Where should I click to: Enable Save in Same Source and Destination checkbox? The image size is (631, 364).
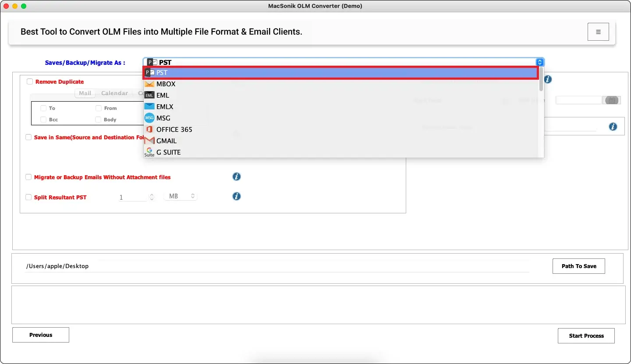[28, 137]
